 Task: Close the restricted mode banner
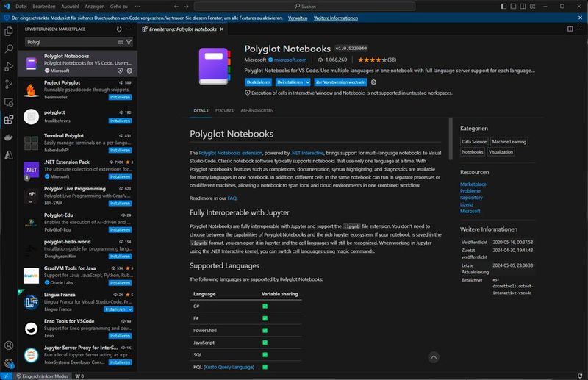click(x=580, y=18)
